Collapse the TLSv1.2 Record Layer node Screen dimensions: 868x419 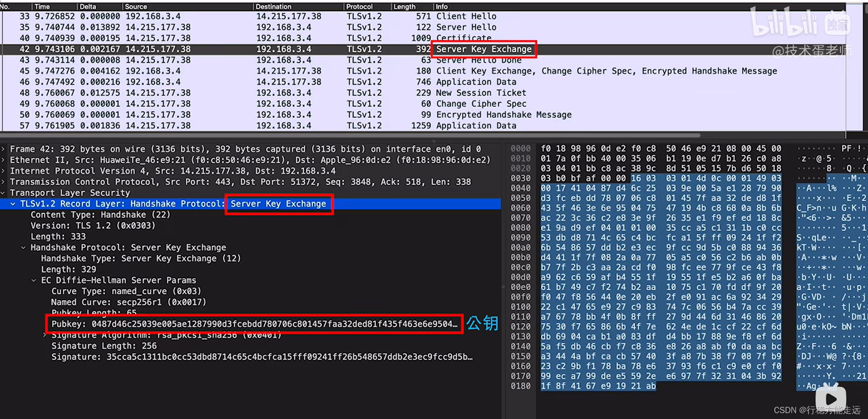pos(13,204)
